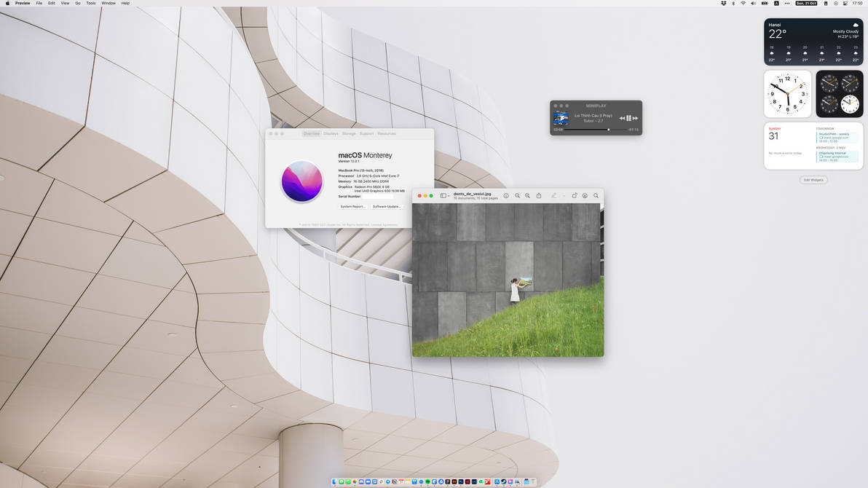
Task: Click the Software Update button
Action: pos(387,207)
